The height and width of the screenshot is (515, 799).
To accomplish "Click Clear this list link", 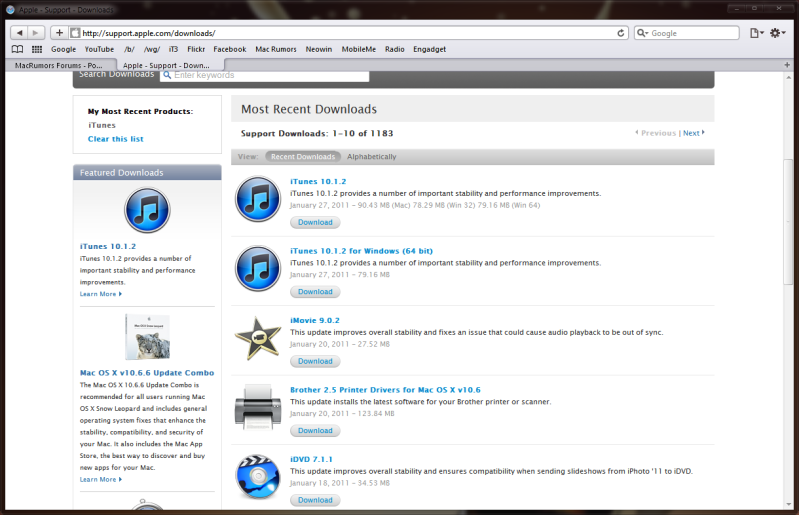I will [x=116, y=139].
